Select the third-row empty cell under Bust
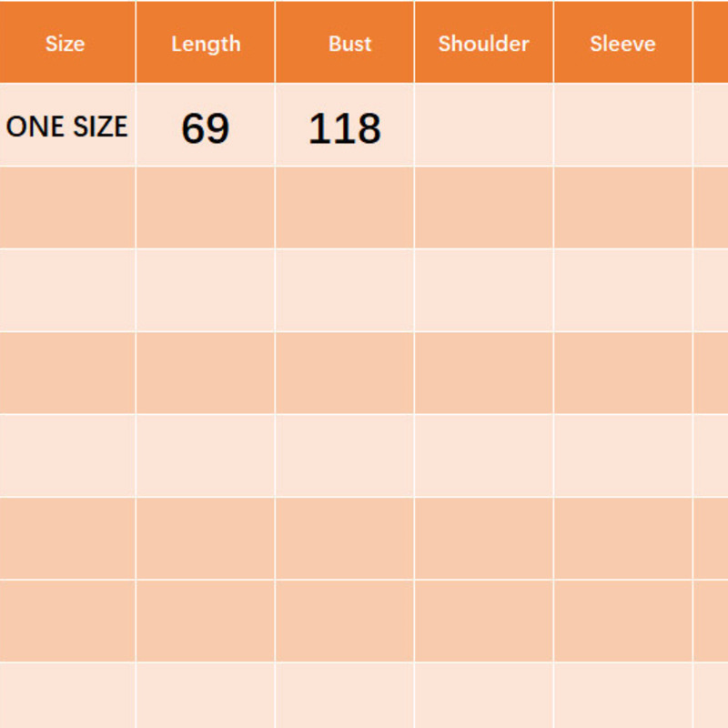 pos(345,290)
